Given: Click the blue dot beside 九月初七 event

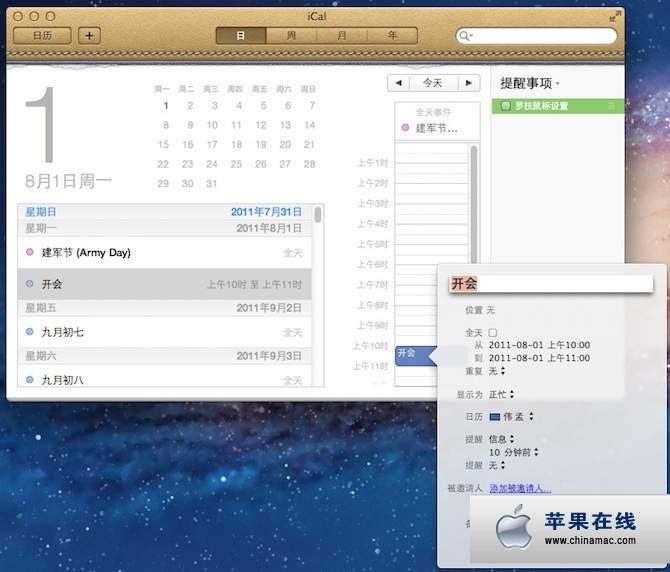Looking at the screenshot, I should click(30, 331).
